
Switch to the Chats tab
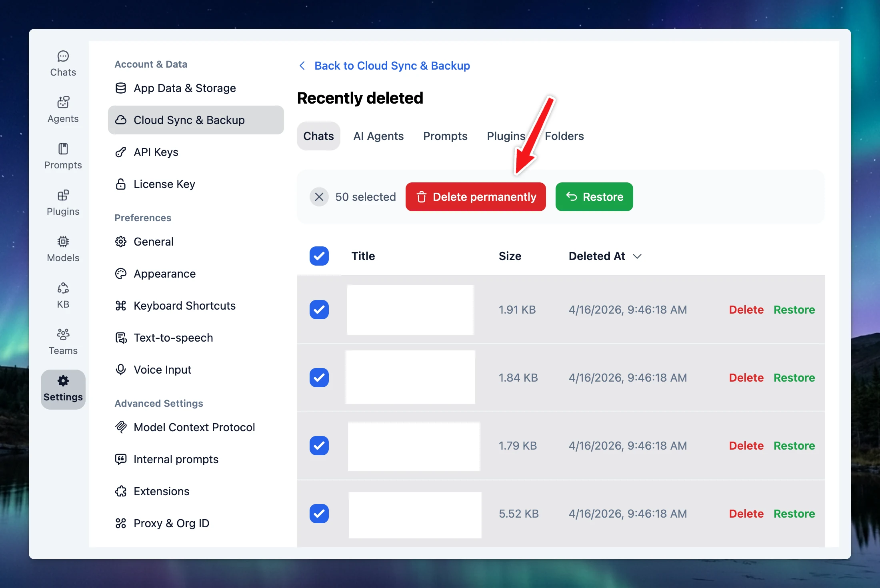coord(318,136)
